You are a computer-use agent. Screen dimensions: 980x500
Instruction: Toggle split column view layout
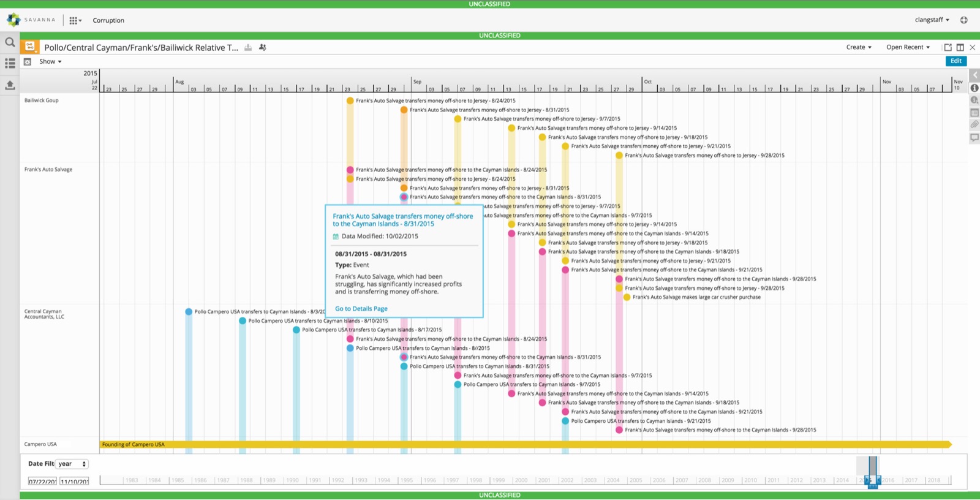[960, 47]
